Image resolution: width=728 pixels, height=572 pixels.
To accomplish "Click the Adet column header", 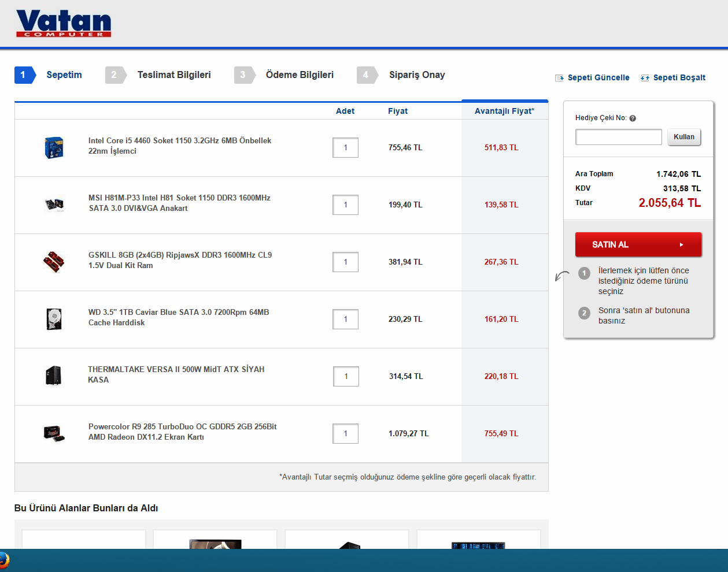I will click(345, 111).
